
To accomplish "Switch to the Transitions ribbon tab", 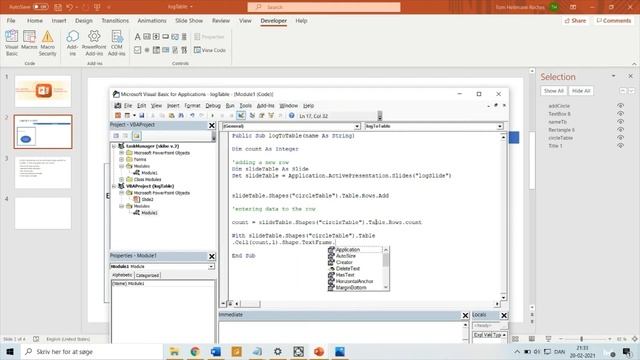I will (x=115, y=20).
